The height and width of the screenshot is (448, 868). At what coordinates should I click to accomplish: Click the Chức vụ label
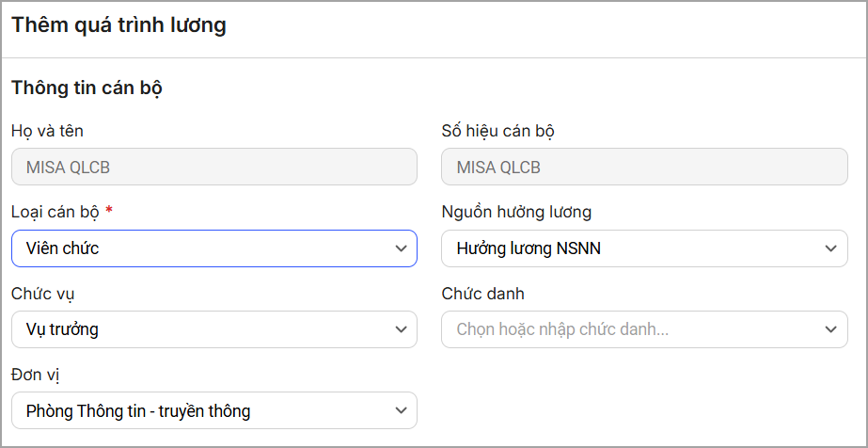pyautogui.click(x=42, y=294)
